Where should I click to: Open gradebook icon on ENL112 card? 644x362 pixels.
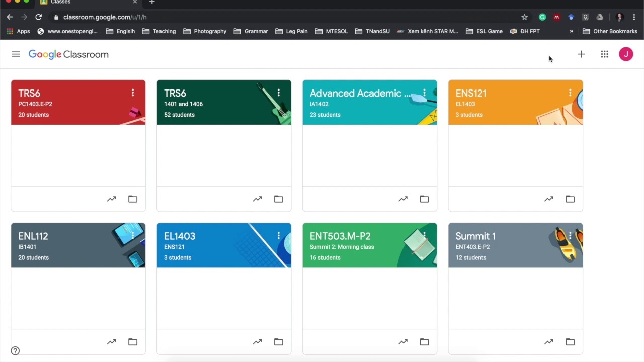pyautogui.click(x=111, y=342)
